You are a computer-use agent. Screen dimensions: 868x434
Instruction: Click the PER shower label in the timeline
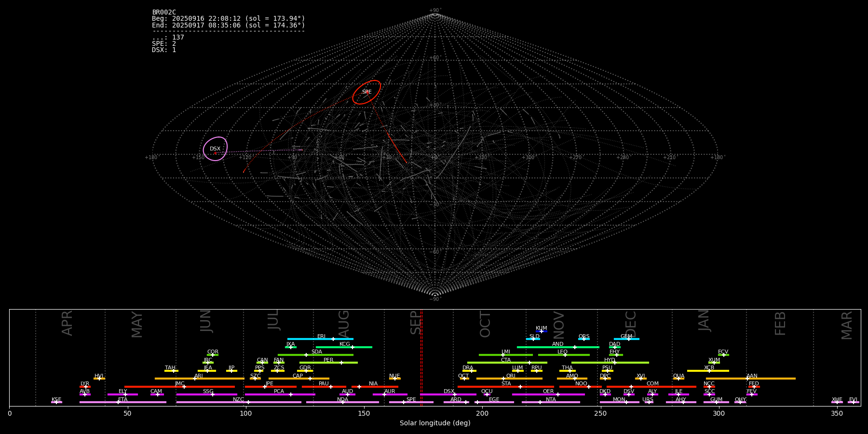point(328,360)
